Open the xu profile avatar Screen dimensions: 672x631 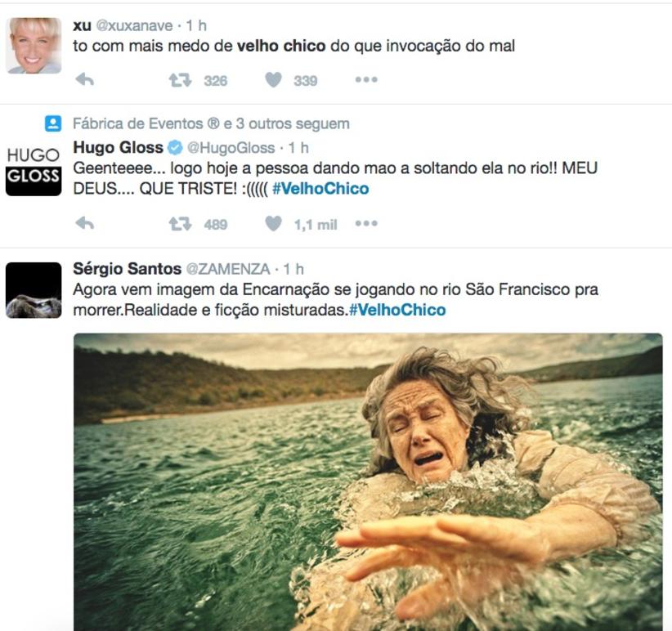[34, 46]
